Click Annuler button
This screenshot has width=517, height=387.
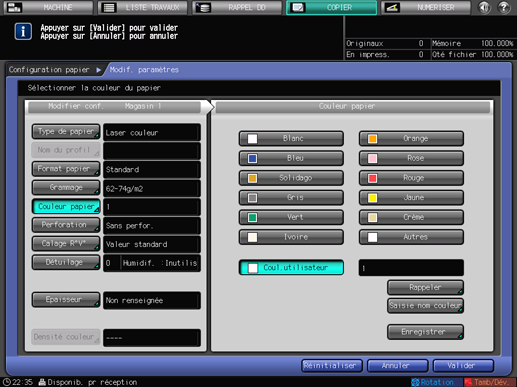(398, 366)
